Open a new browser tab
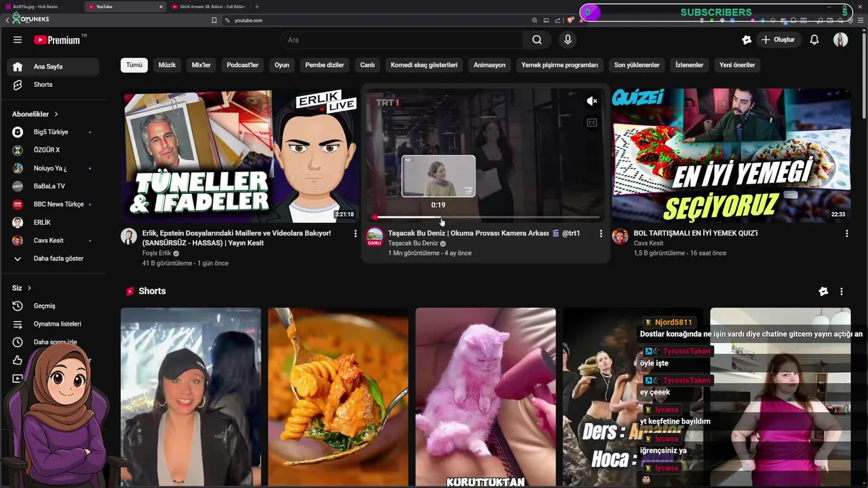The image size is (868, 488). [x=256, y=7]
